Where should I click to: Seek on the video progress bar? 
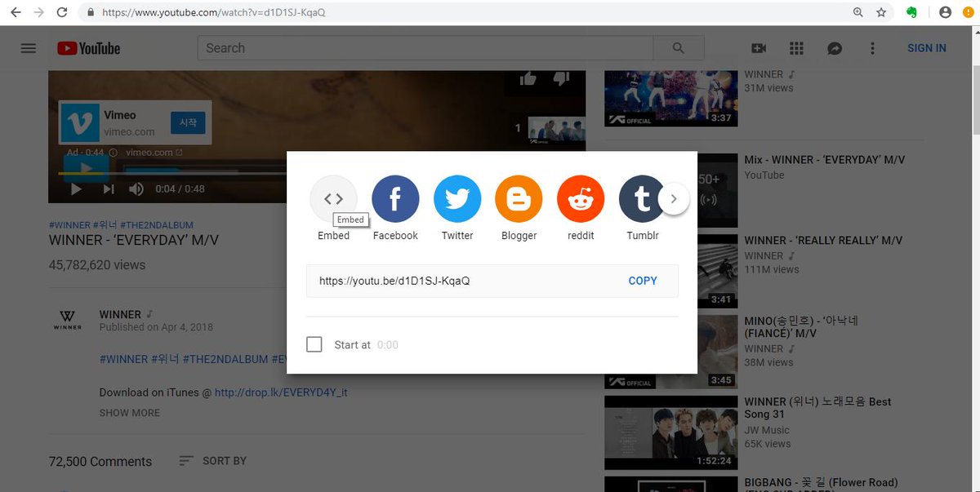[171, 173]
